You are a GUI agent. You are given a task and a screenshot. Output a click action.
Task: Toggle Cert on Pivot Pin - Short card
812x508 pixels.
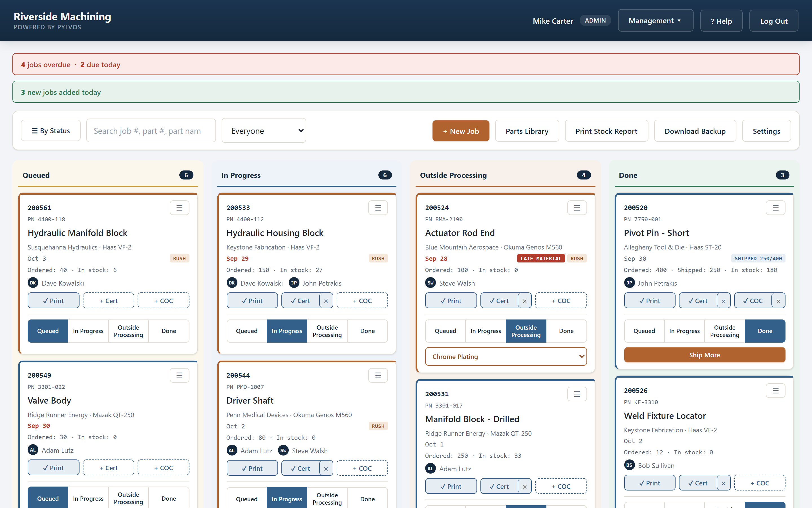(x=698, y=301)
